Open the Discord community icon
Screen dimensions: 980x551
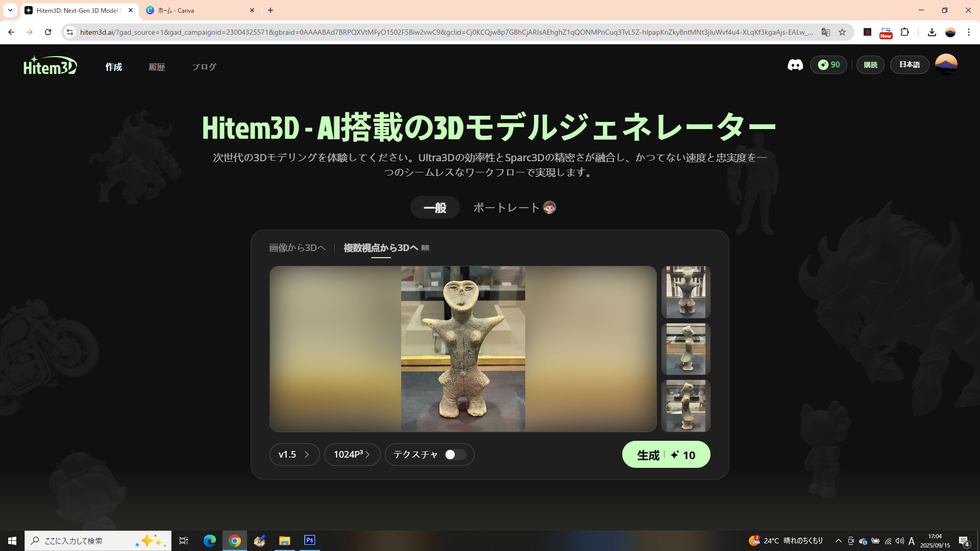coord(795,65)
